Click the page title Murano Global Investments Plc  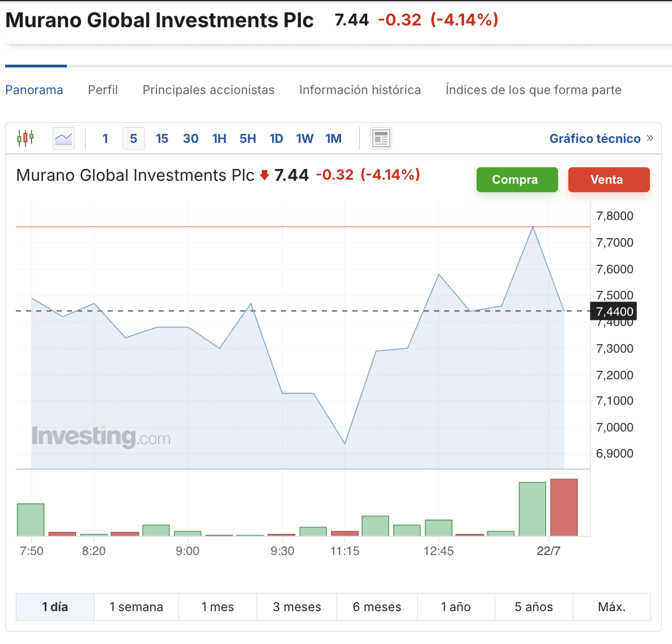click(x=159, y=20)
